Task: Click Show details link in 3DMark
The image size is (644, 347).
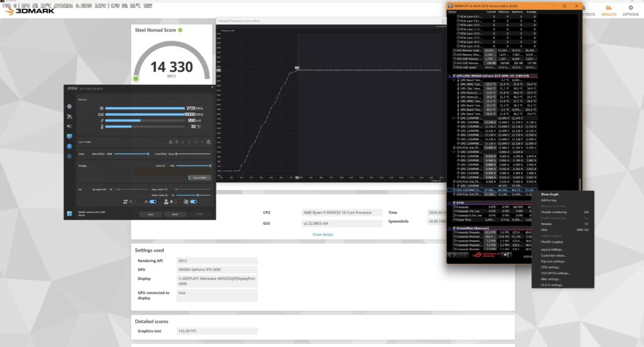Action: coord(323,234)
